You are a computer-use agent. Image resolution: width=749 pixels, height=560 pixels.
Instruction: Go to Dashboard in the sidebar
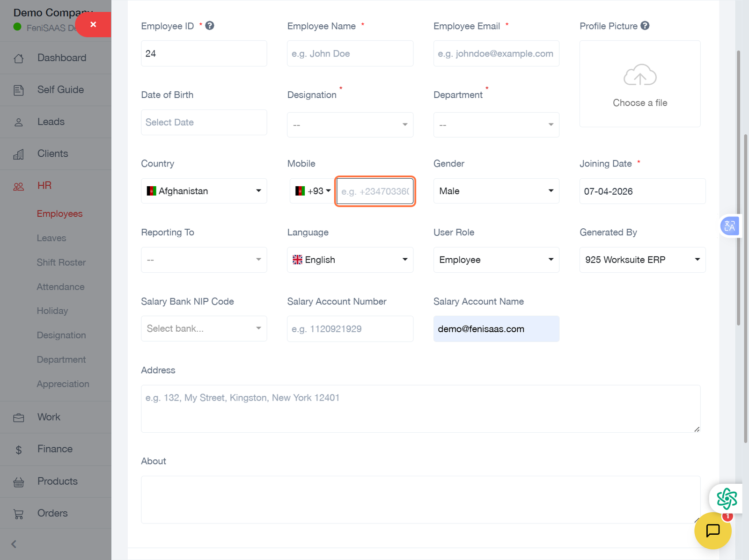(x=61, y=58)
